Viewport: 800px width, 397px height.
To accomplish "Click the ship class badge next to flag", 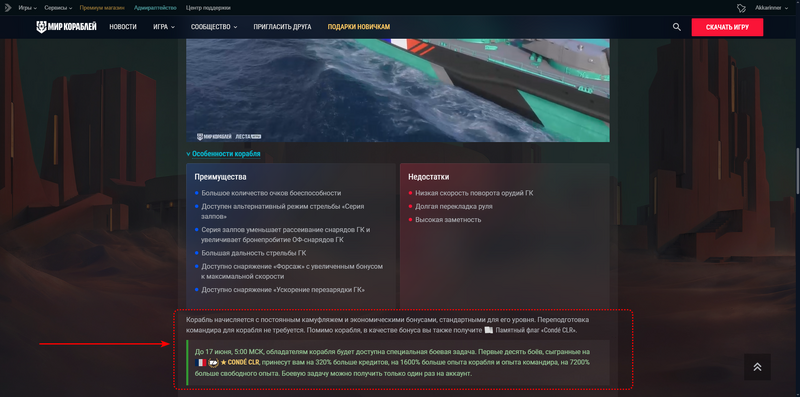I will [213, 362].
